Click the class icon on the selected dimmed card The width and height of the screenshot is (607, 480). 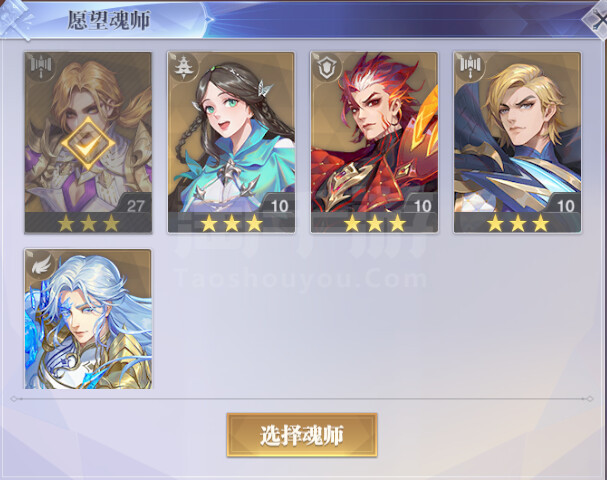click(x=41, y=68)
